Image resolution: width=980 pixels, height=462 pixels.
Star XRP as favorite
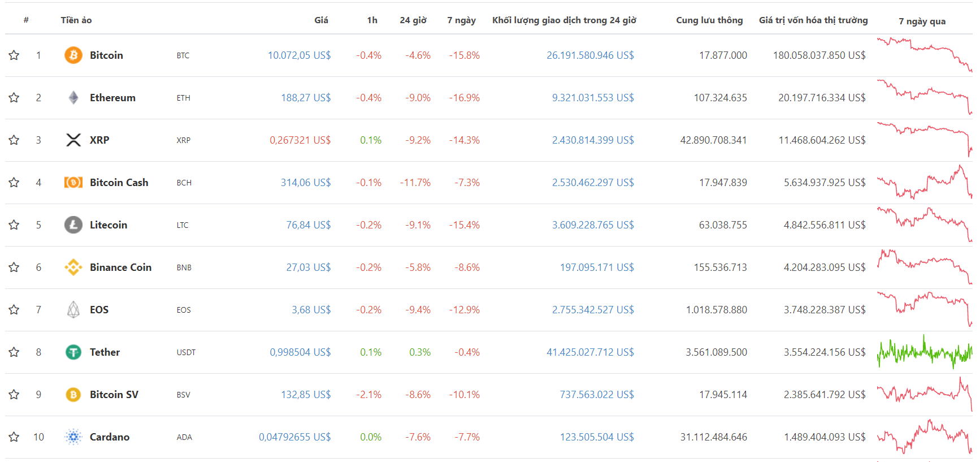[14, 140]
